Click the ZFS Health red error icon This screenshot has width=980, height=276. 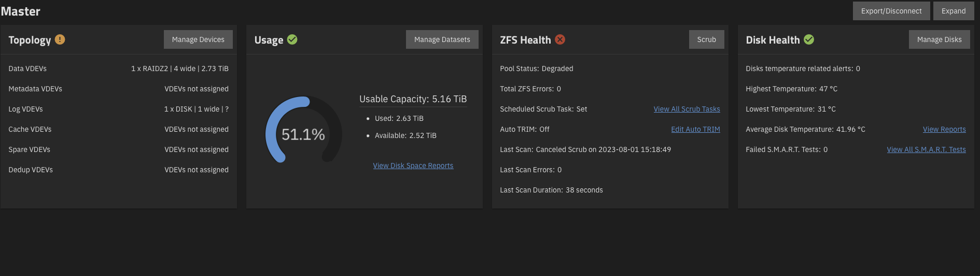[x=560, y=39]
